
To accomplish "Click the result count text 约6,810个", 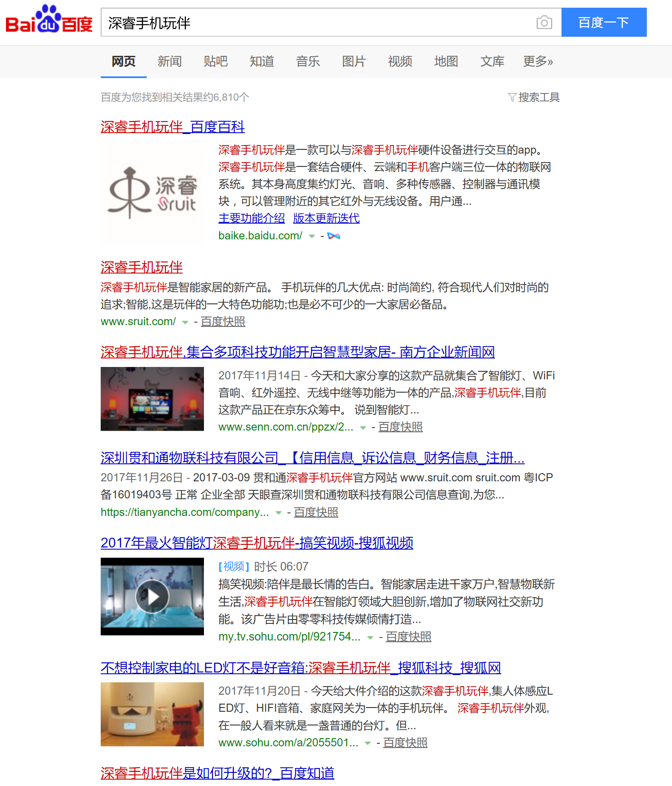I will coord(226,97).
